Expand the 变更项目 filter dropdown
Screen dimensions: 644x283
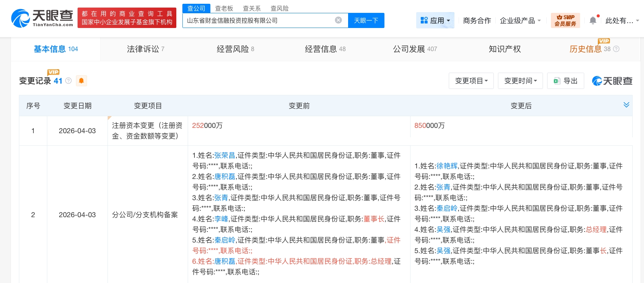tap(471, 81)
